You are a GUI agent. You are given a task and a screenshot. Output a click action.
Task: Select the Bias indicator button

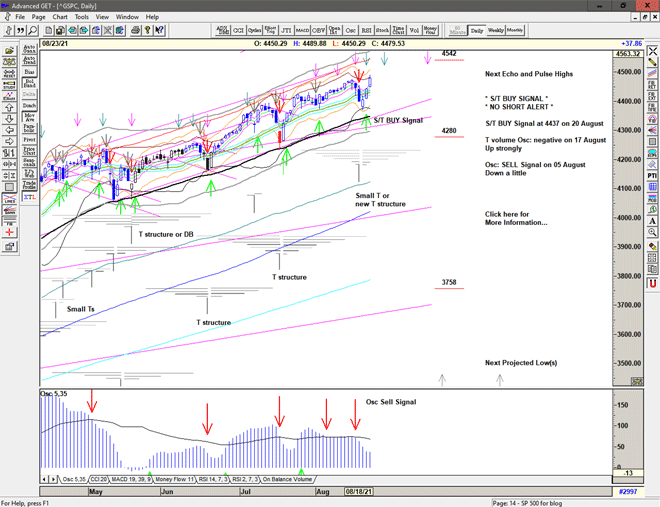coord(28,72)
